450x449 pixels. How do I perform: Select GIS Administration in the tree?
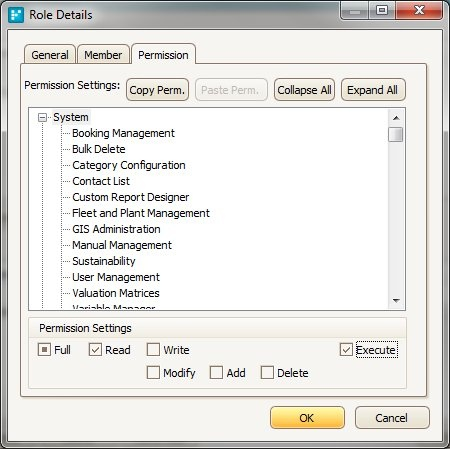pyautogui.click(x=116, y=229)
